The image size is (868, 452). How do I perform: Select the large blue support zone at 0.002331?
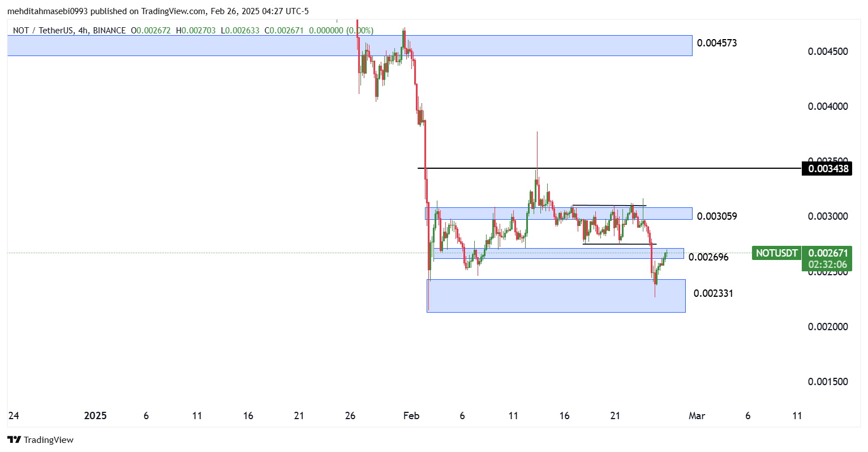tap(556, 296)
